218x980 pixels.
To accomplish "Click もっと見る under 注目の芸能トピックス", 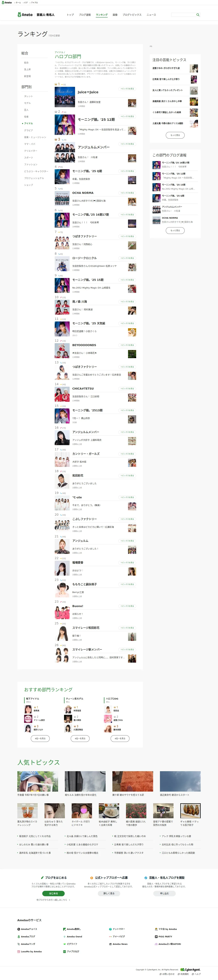I will (175, 135).
